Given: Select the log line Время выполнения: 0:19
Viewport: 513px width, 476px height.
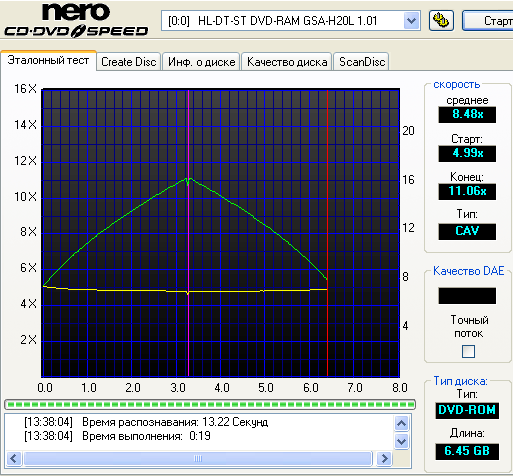Looking at the screenshot, I should (x=117, y=436).
